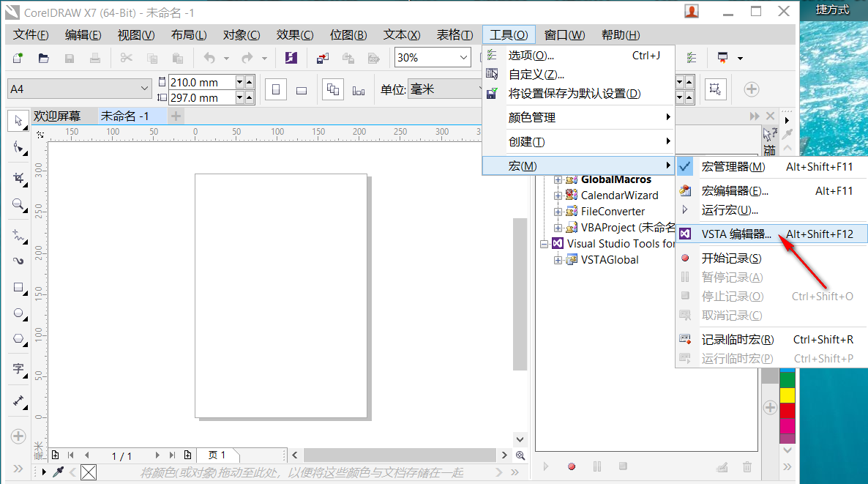Open the zoom level 30% dropdown
The width and height of the screenshot is (868, 484).
pyautogui.click(x=463, y=58)
